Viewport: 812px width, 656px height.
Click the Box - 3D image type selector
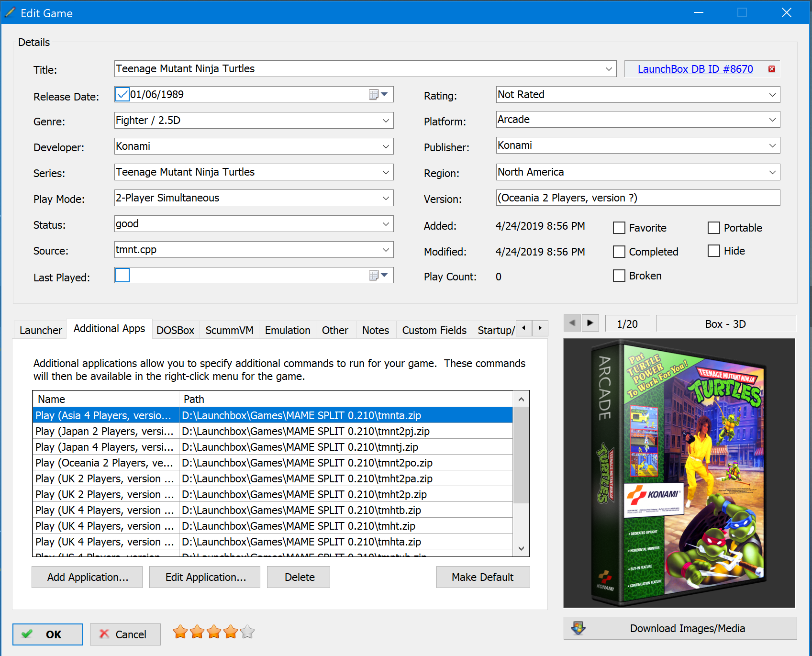725,323
